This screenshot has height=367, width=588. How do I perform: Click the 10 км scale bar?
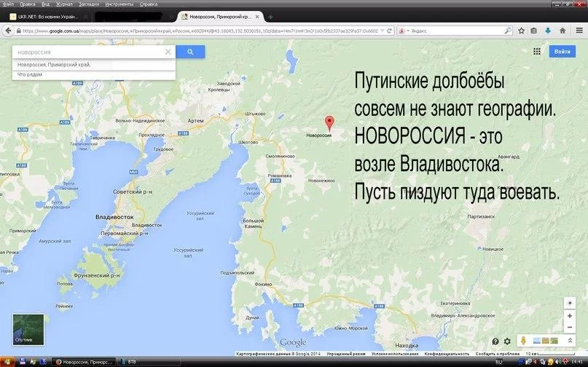(x=550, y=353)
